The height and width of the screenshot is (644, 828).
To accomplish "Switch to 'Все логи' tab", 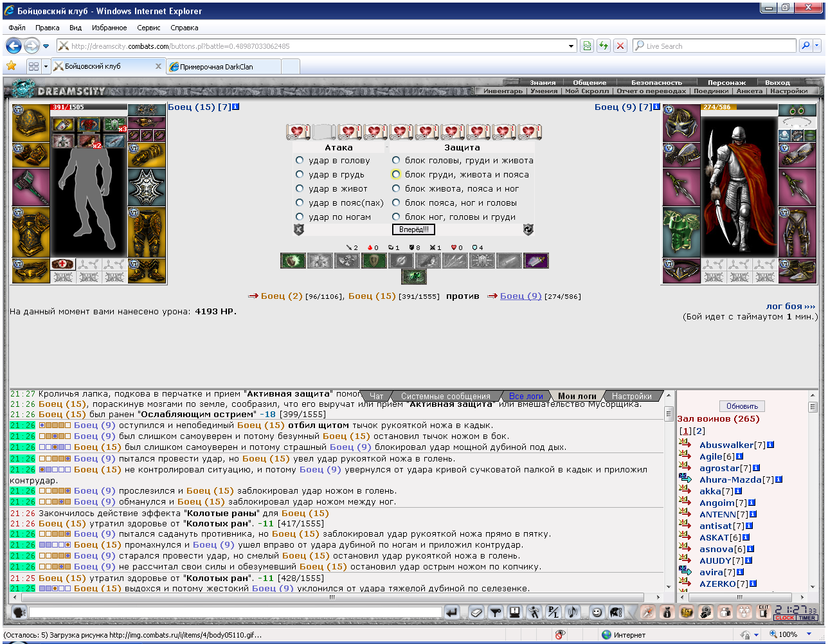I will (x=525, y=397).
